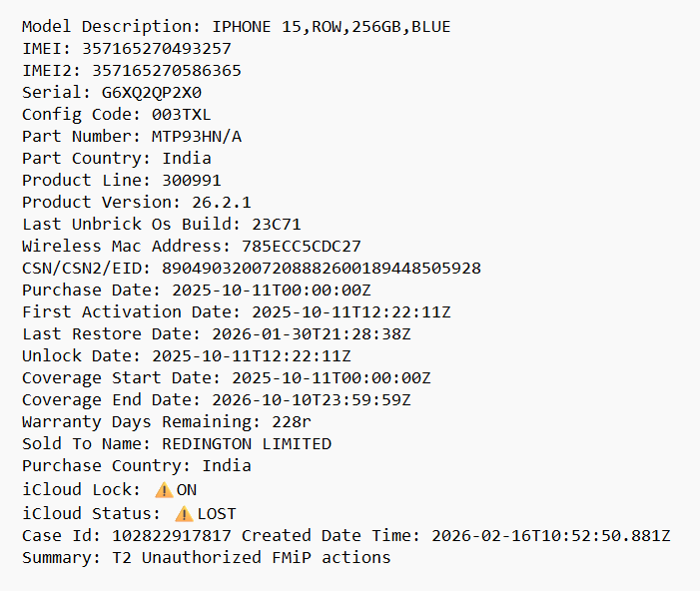Click the Case Id 102822917817
Viewport: 700px width, 591px height.
pyautogui.click(x=172, y=535)
